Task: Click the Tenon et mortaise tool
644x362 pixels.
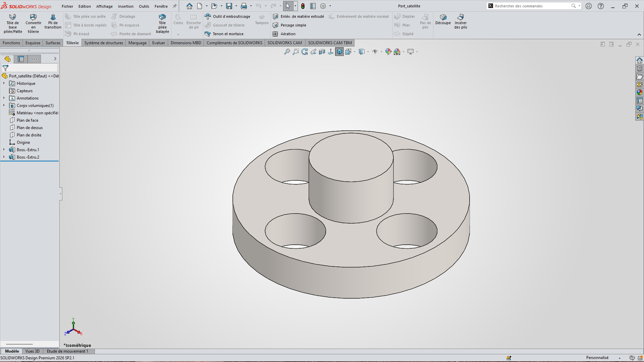Action: (x=224, y=34)
